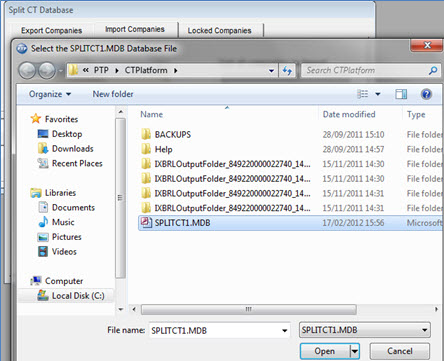Click the Local Disk (C:) drive icon
Screen dimensions: 444x361
[43, 295]
